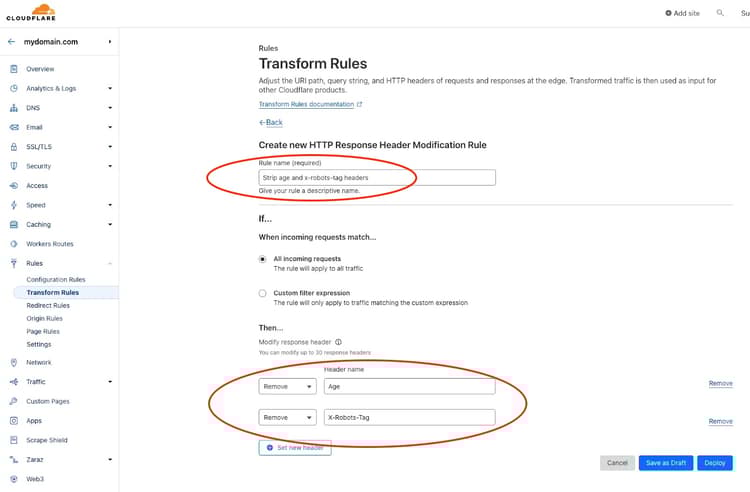Click the Rule name input field

tap(376, 177)
